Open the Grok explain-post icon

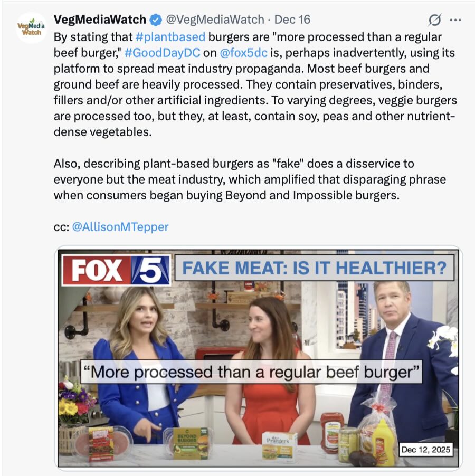coord(434,20)
